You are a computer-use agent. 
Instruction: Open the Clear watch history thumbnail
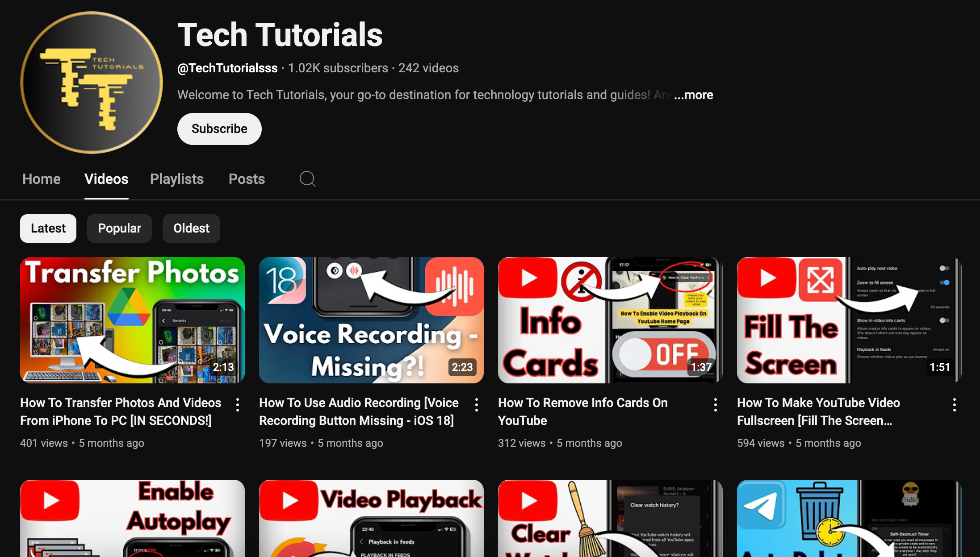pyautogui.click(x=610, y=518)
